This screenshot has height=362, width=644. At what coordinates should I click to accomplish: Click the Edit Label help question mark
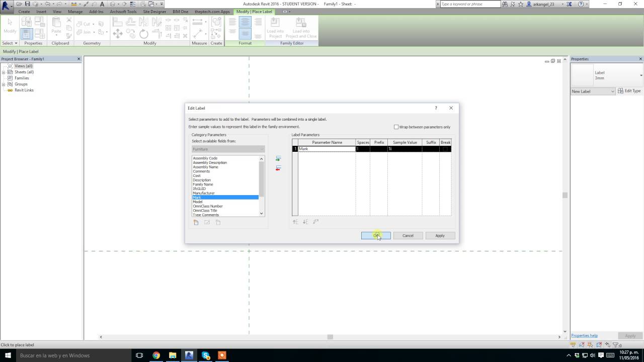click(436, 108)
